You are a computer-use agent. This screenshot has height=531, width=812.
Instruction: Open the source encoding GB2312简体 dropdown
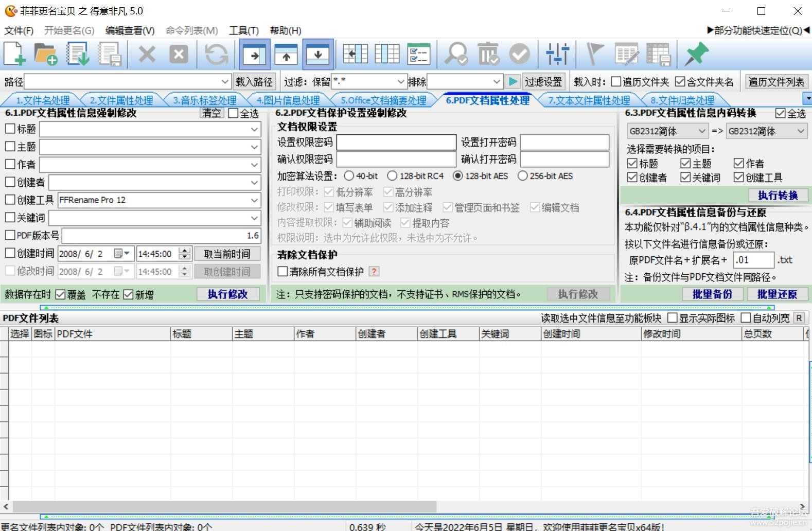[x=701, y=131]
